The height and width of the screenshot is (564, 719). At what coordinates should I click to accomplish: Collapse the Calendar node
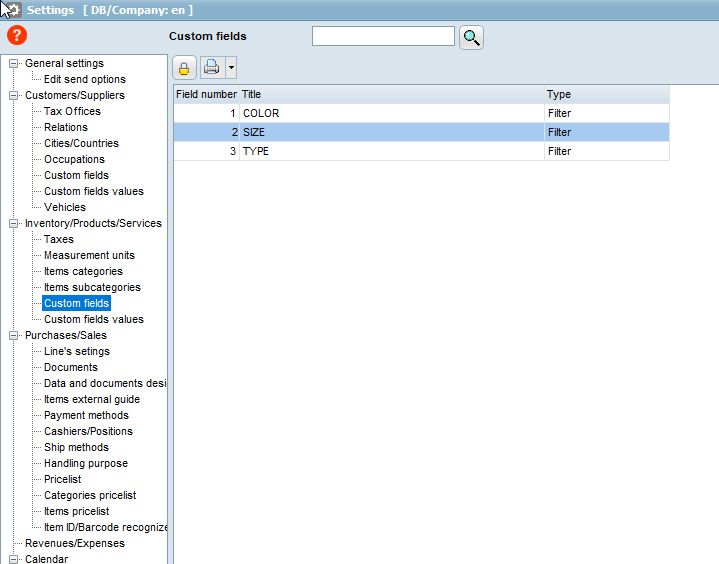point(14,559)
